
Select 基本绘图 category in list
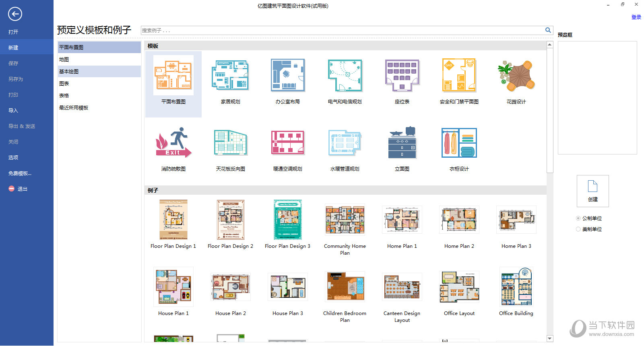[x=69, y=72]
